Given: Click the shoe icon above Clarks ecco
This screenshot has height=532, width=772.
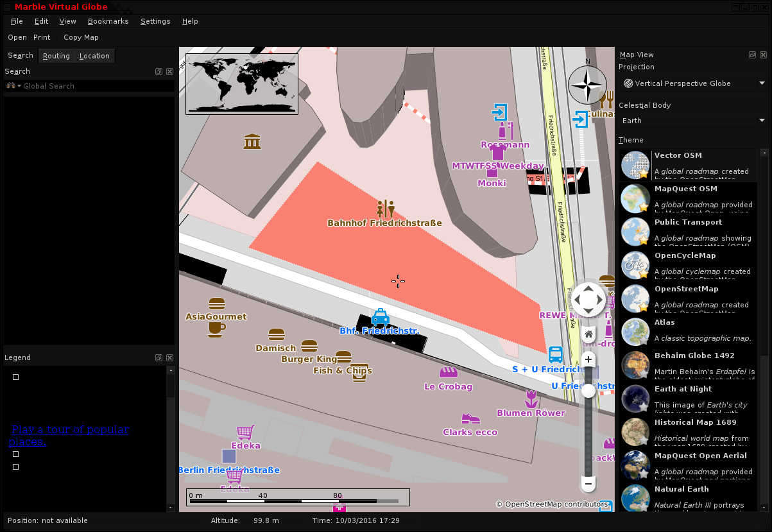Looking at the screenshot, I should (470, 418).
